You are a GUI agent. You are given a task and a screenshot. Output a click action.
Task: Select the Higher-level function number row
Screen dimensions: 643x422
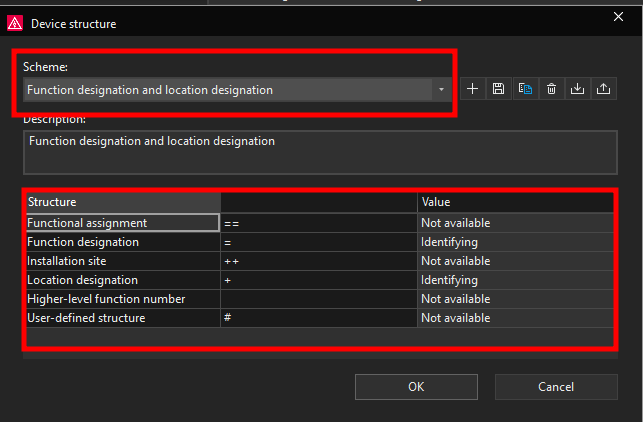coord(122,299)
